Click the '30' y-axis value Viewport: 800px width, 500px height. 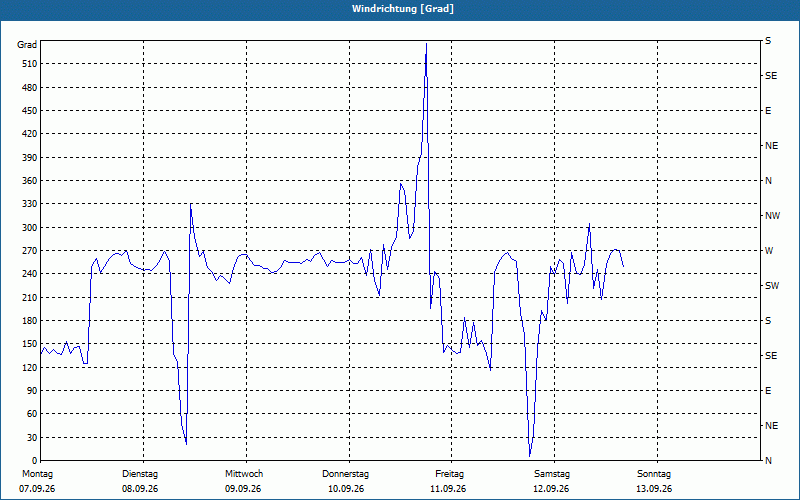(32, 438)
